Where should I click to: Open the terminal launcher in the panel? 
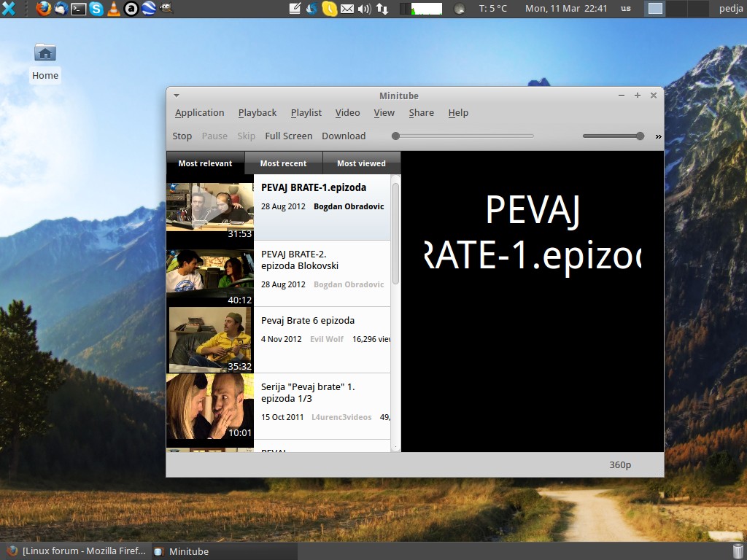click(x=79, y=9)
